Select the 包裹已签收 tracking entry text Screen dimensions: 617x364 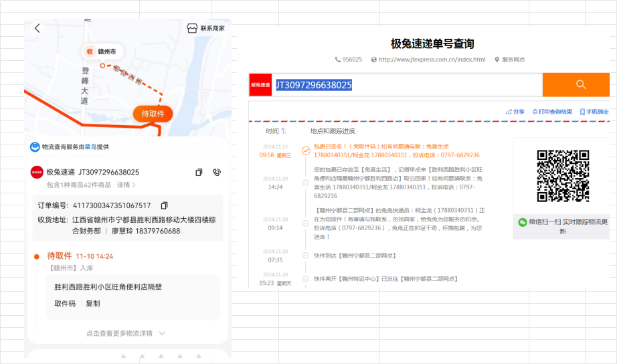pos(397,151)
